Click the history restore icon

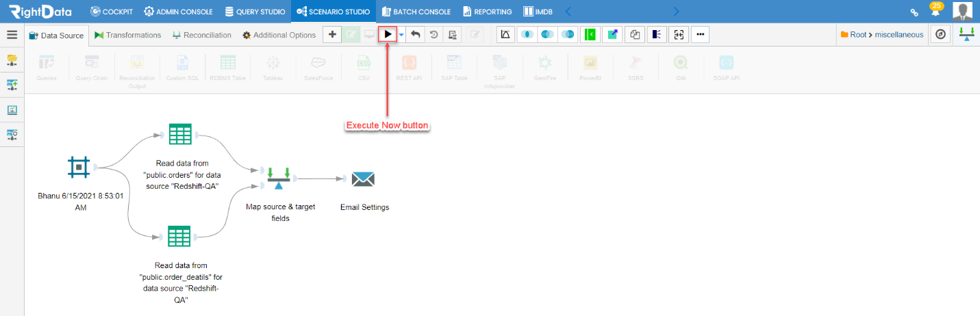tap(434, 34)
